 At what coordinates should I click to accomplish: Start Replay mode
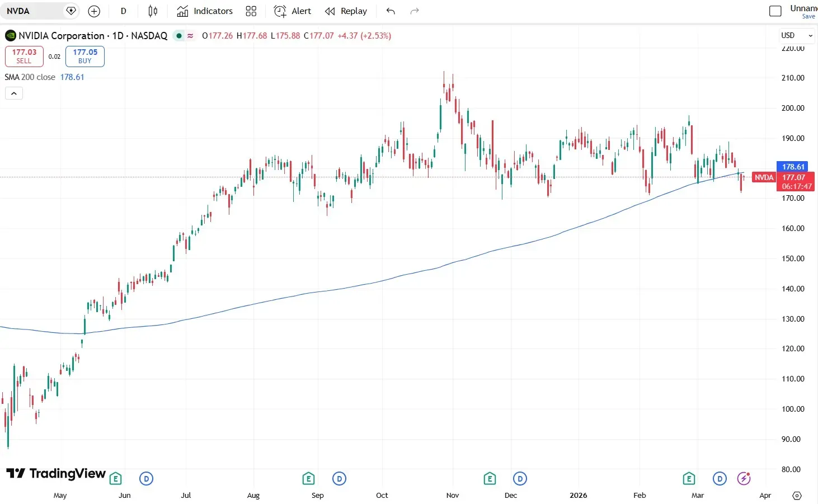point(346,11)
